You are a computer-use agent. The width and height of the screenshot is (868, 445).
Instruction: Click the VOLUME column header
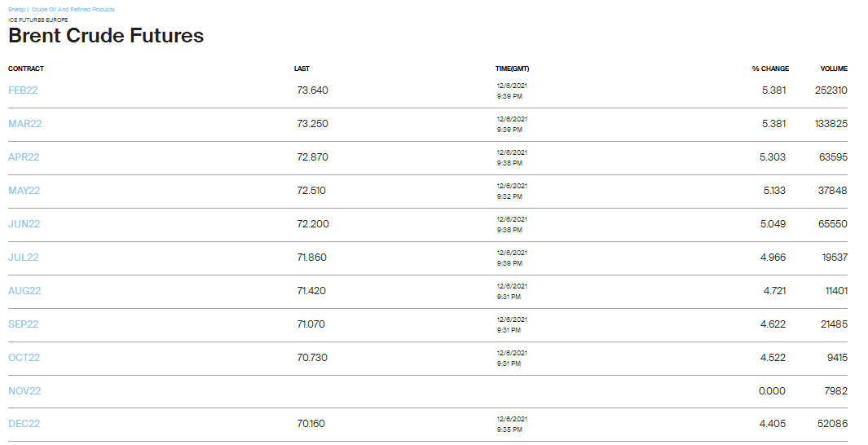[x=835, y=68]
